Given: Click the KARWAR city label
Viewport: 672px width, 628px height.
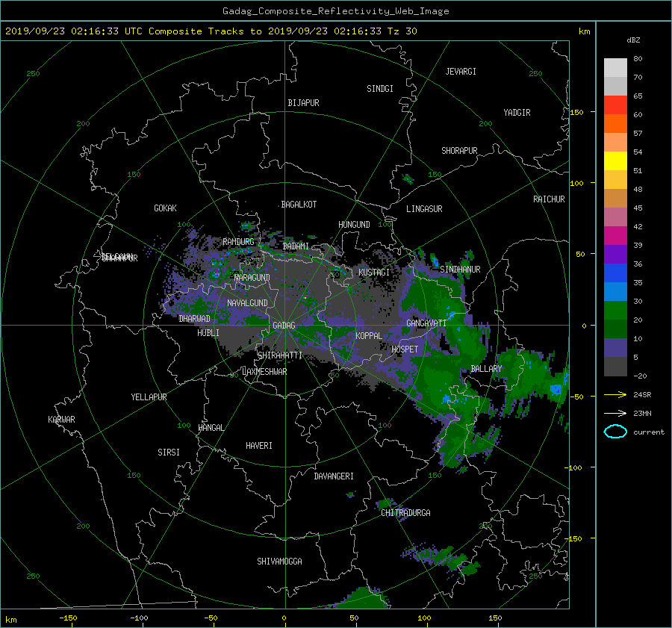Looking at the screenshot, I should [x=61, y=420].
